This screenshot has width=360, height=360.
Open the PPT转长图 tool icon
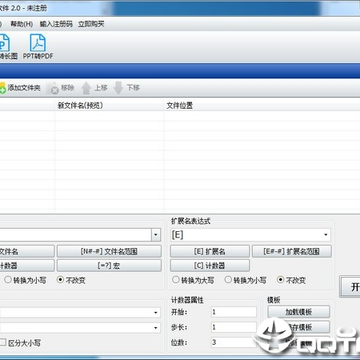tap(7, 46)
